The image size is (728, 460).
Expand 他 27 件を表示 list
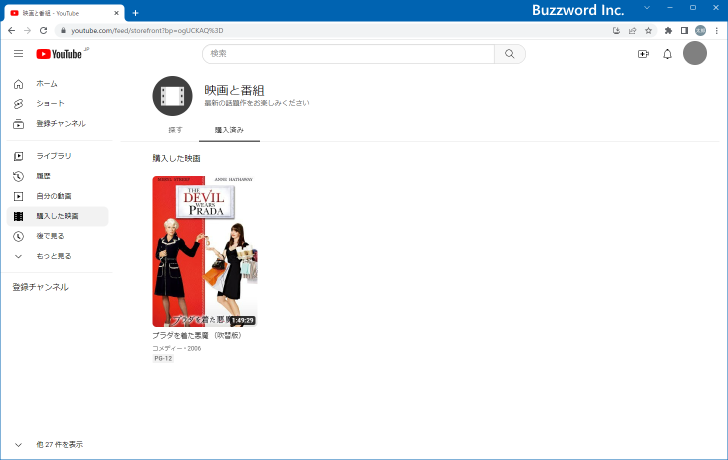pyautogui.click(x=58, y=445)
